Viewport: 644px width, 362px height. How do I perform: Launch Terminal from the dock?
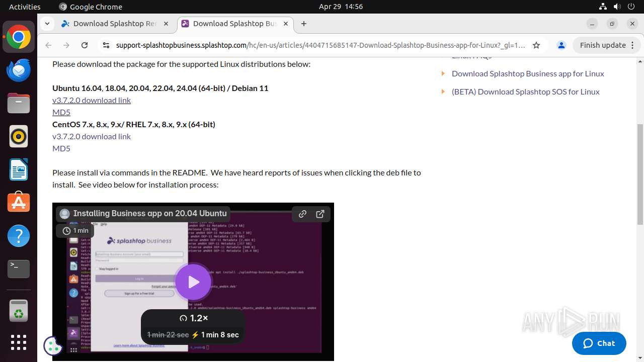point(19,269)
